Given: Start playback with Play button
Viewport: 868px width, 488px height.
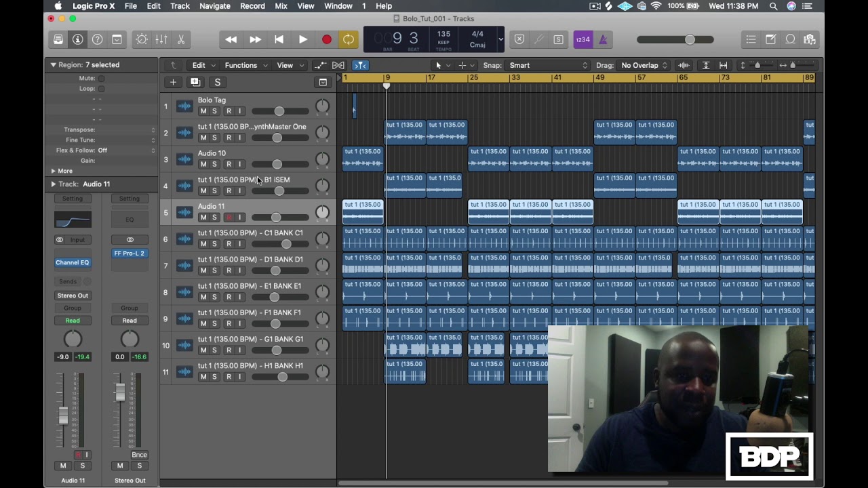Looking at the screenshot, I should pos(303,39).
